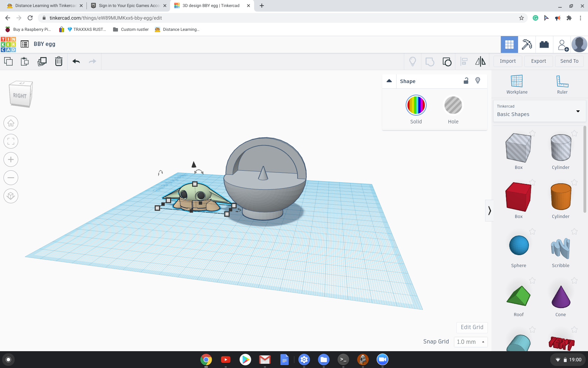Viewport: 588px width, 368px height.
Task: Toggle the shape lock icon
Action: pos(466,81)
